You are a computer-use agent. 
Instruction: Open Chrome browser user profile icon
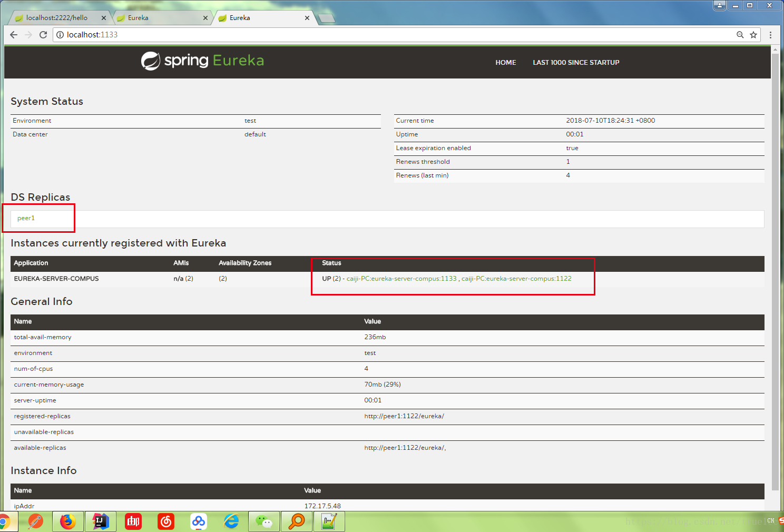pos(720,5)
